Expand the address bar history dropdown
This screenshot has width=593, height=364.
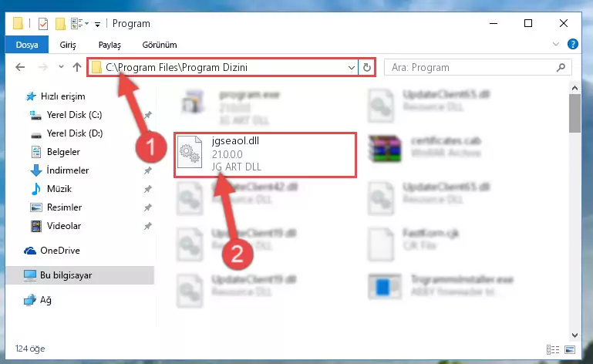[x=352, y=67]
